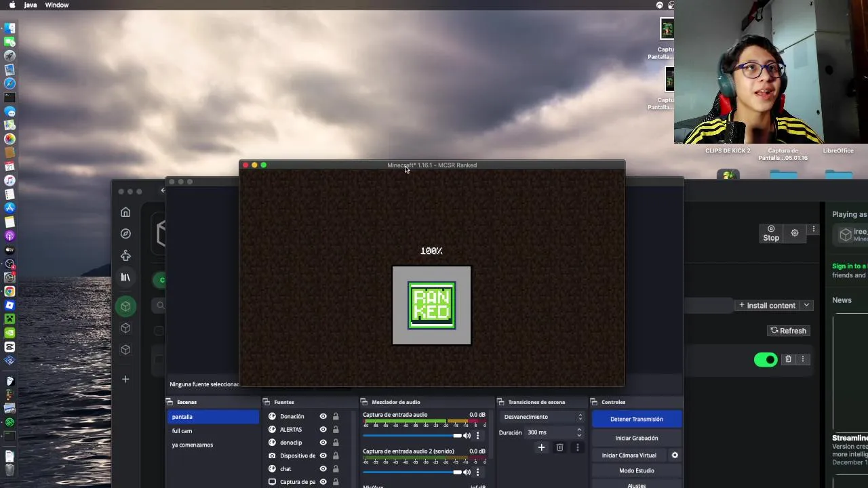Click the Controles dock panel float icon
The height and width of the screenshot is (488, 868).
(594, 402)
